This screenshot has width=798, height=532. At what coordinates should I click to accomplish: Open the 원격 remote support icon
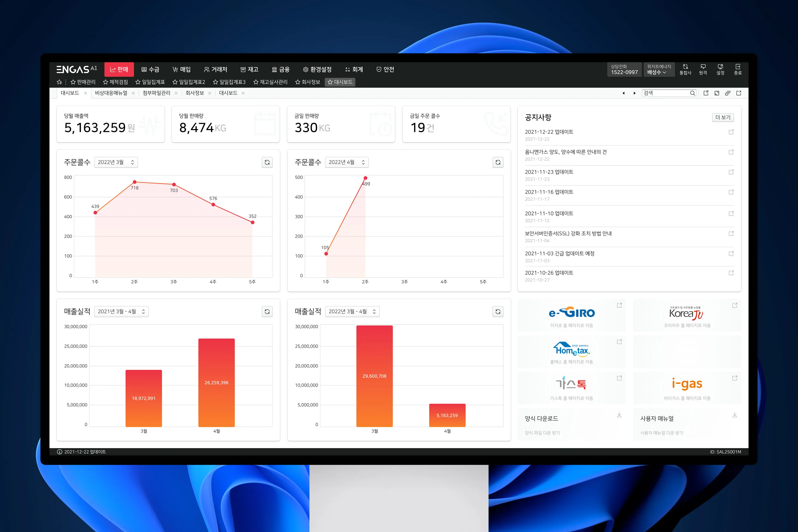(703, 69)
